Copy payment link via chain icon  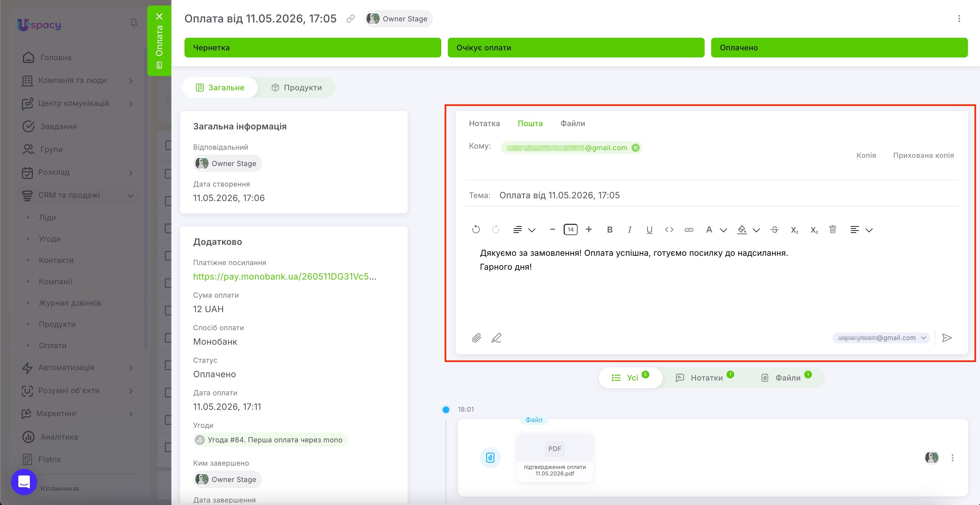350,19
